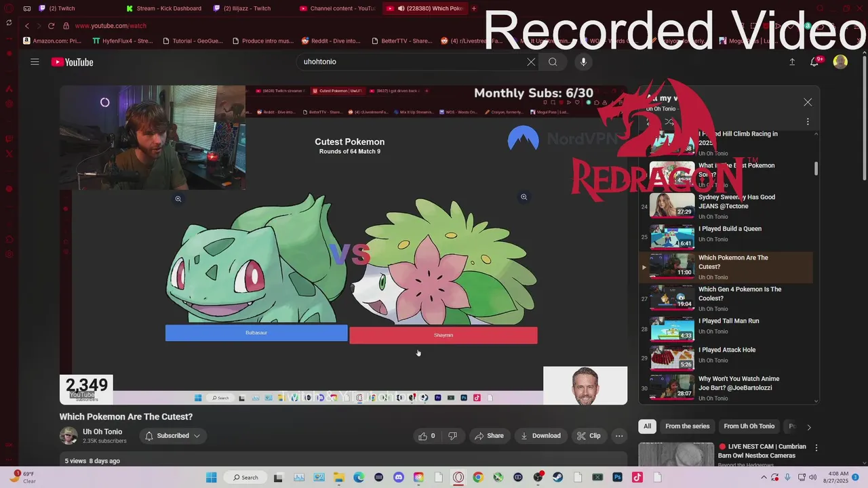Select the From Uh Oh Tonio chip
The image size is (868, 488).
pos(749,426)
